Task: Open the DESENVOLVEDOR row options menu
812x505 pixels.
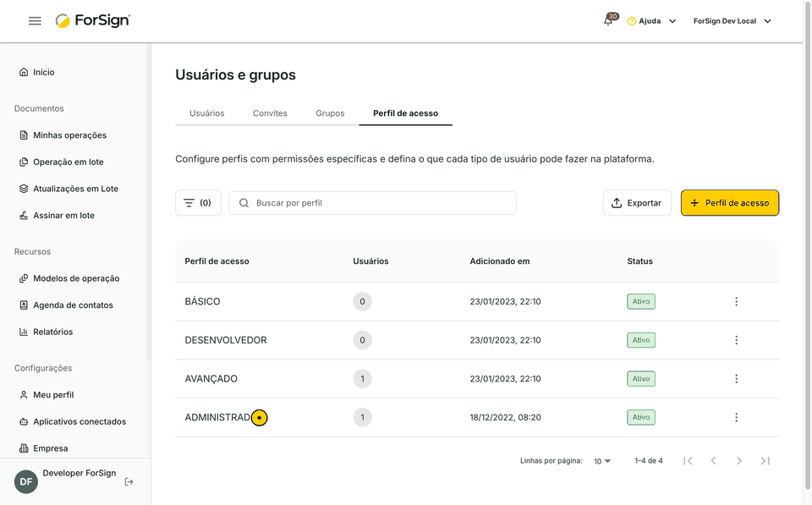Action: tap(736, 340)
